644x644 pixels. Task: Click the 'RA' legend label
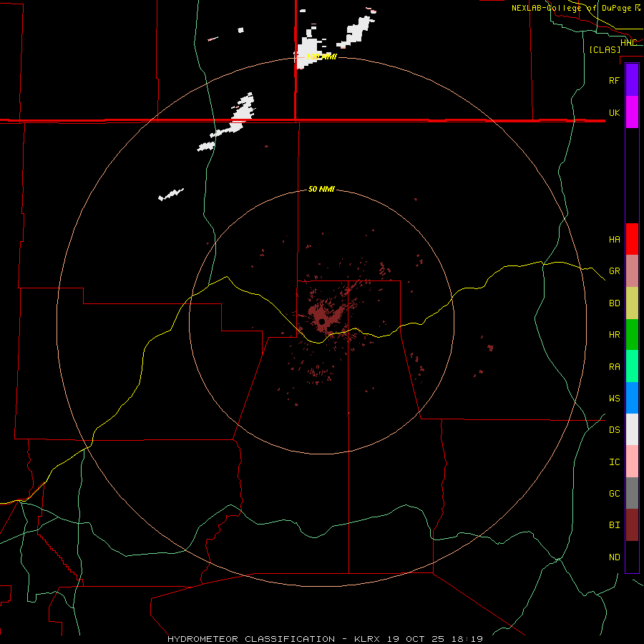tap(614, 367)
